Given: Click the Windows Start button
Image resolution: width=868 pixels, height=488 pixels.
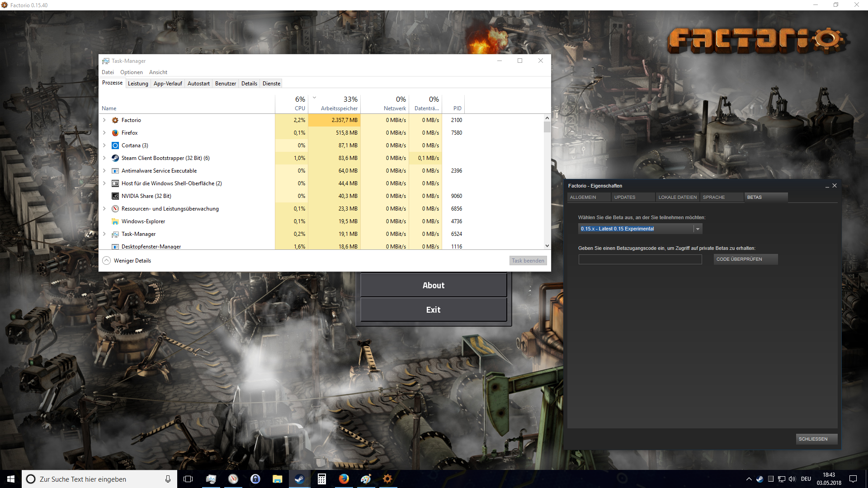Looking at the screenshot, I should point(11,479).
